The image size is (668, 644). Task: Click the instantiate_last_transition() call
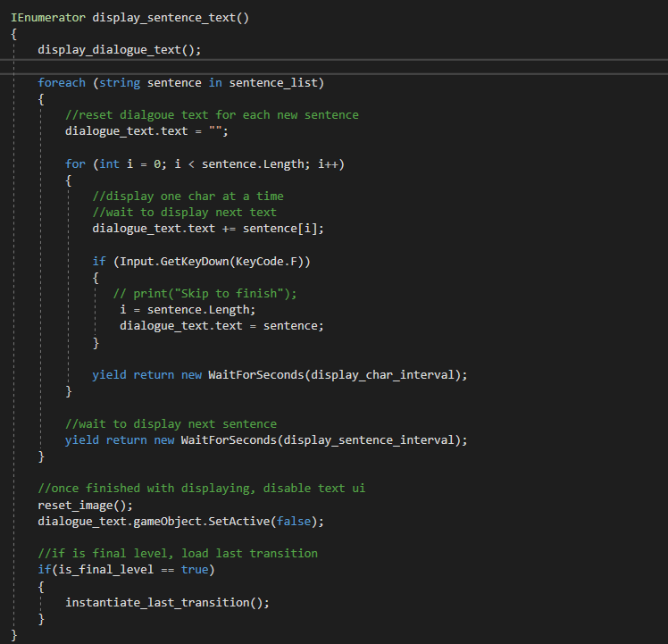click(167, 603)
